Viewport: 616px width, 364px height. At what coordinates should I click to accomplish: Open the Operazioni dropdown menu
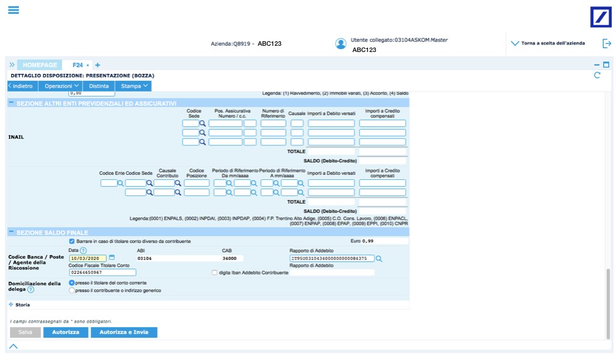(x=61, y=86)
